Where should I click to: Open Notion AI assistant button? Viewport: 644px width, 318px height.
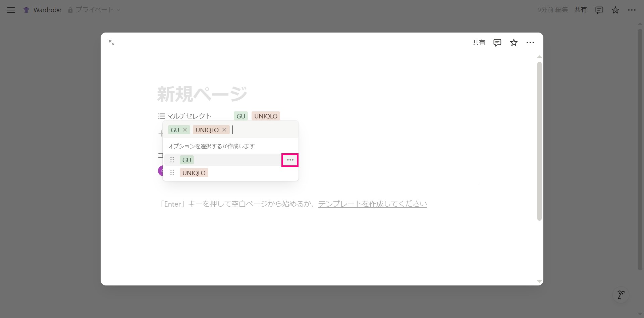tap(621, 295)
